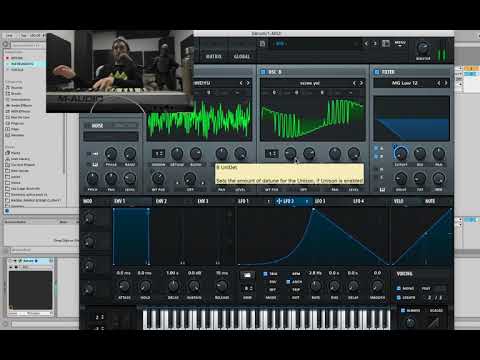Image resolution: width=480 pixels, height=360 pixels.
Task: Select next filter type arrow
Action: click(x=446, y=83)
